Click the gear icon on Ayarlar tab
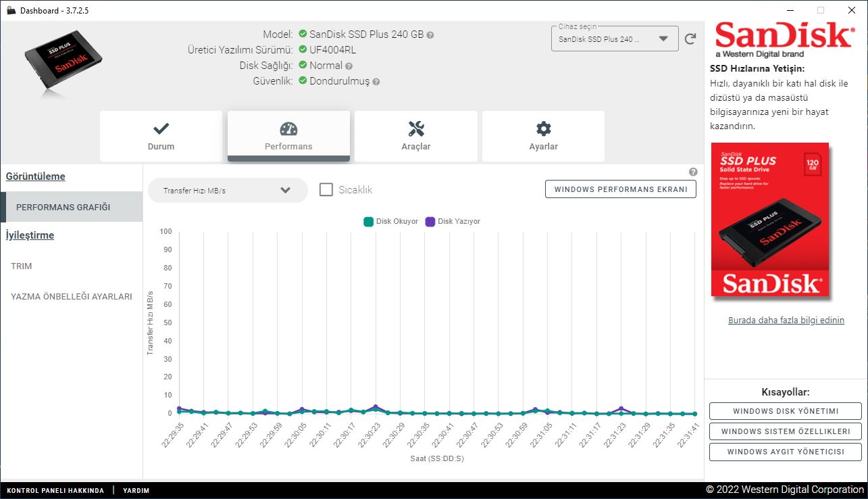 543,128
